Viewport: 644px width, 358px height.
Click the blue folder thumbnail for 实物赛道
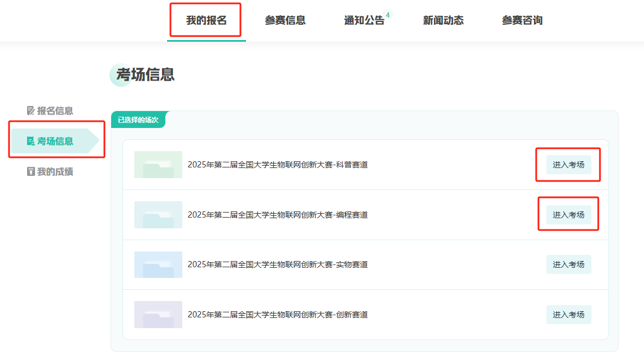(158, 264)
